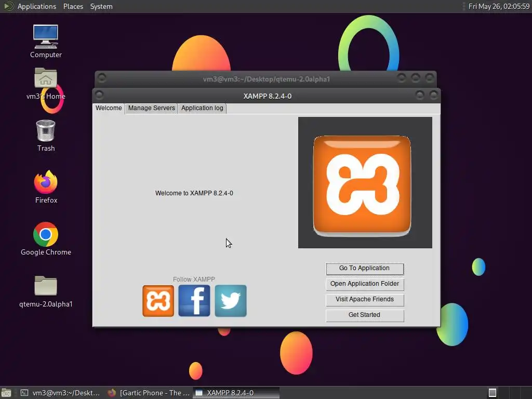Image resolution: width=532 pixels, height=399 pixels.
Task: Click the Follow XAMPP label
Action: point(194,279)
